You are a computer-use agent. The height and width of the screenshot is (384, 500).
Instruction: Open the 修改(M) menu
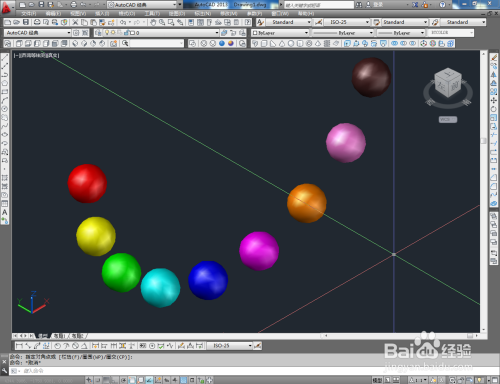click(229, 14)
